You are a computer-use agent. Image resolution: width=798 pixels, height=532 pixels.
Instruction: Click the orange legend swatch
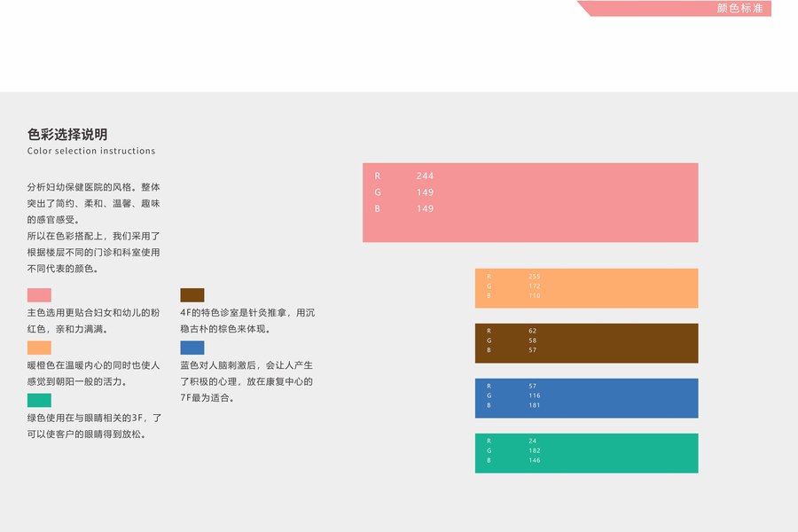[39, 348]
